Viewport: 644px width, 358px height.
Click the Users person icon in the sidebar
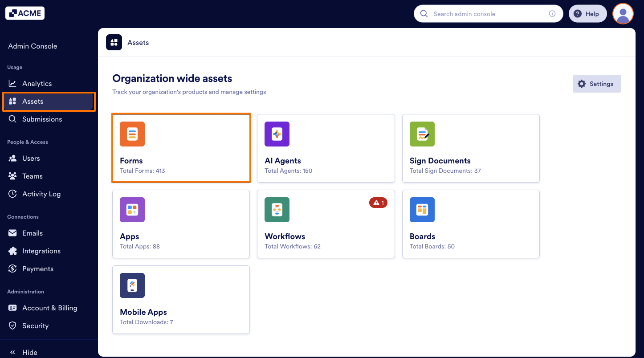[x=12, y=158]
